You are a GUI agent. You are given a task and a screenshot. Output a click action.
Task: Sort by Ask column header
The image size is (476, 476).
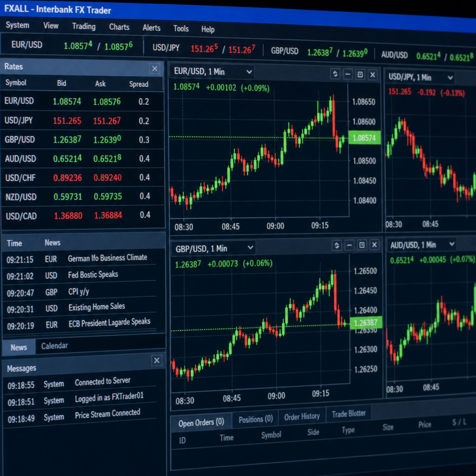pyautogui.click(x=100, y=84)
